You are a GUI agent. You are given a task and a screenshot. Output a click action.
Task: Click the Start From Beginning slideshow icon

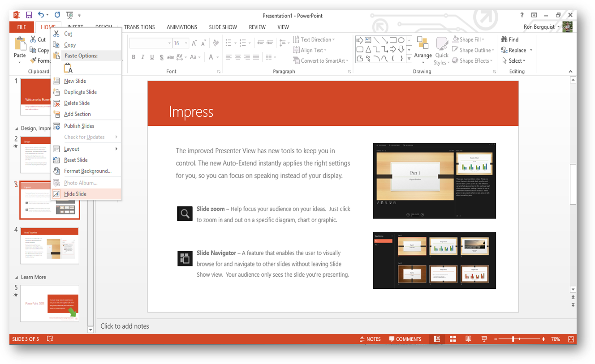coord(69,15)
